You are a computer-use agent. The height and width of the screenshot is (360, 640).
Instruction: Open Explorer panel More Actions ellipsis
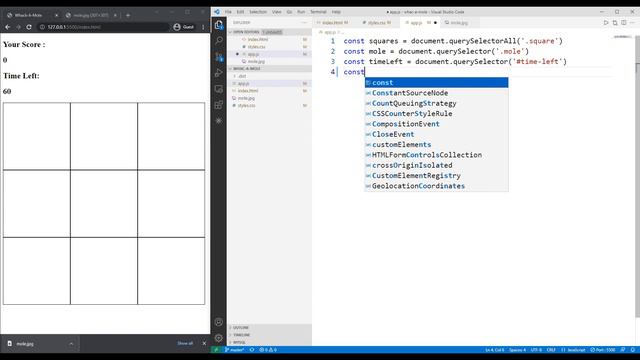click(x=304, y=23)
